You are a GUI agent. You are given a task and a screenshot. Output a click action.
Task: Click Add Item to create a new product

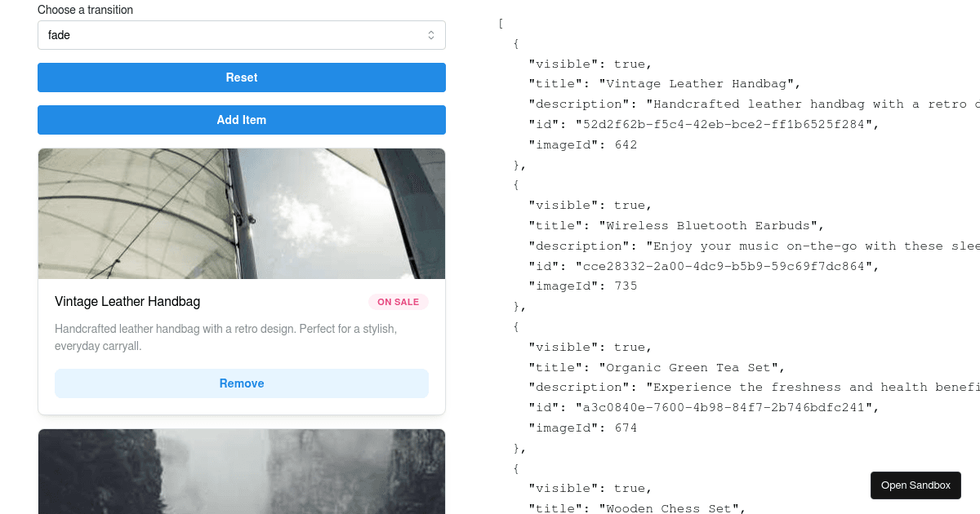241,119
